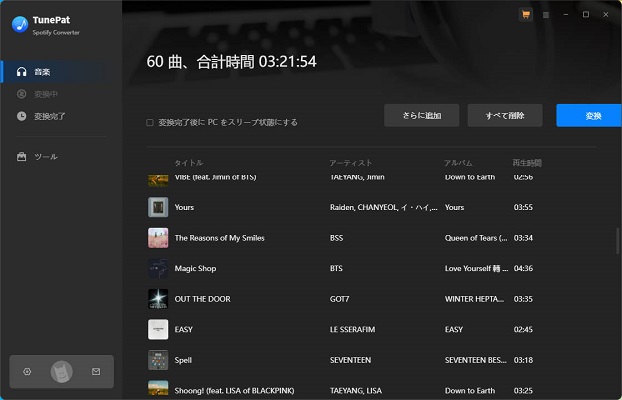Select the OUT THE DOOR album cover
The height and width of the screenshot is (400, 622).
coord(158,299)
